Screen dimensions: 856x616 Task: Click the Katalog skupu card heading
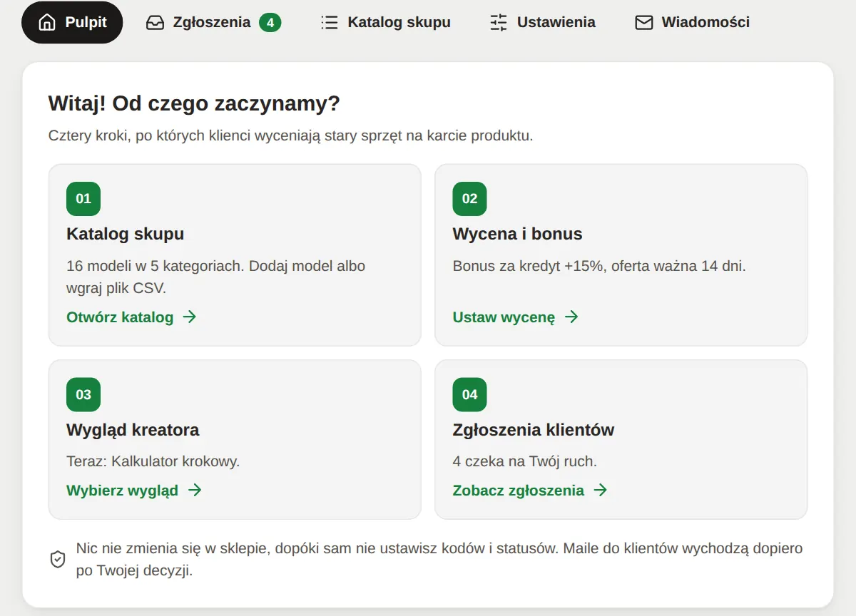click(126, 234)
